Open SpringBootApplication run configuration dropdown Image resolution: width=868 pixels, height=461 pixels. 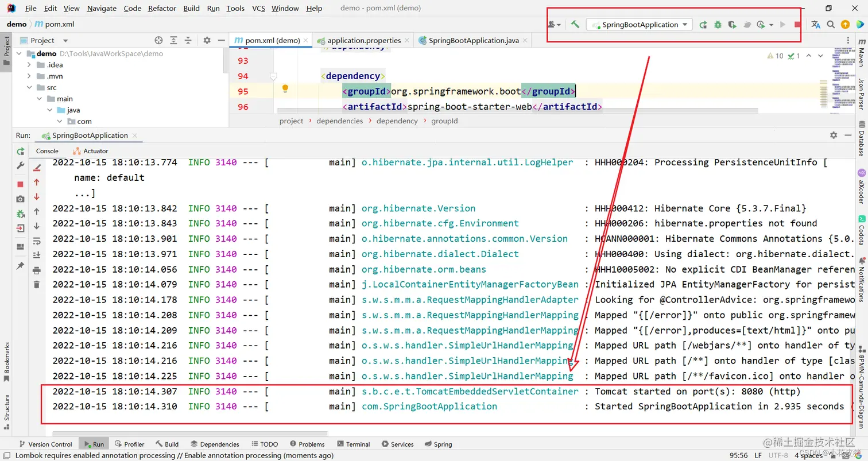[639, 25]
